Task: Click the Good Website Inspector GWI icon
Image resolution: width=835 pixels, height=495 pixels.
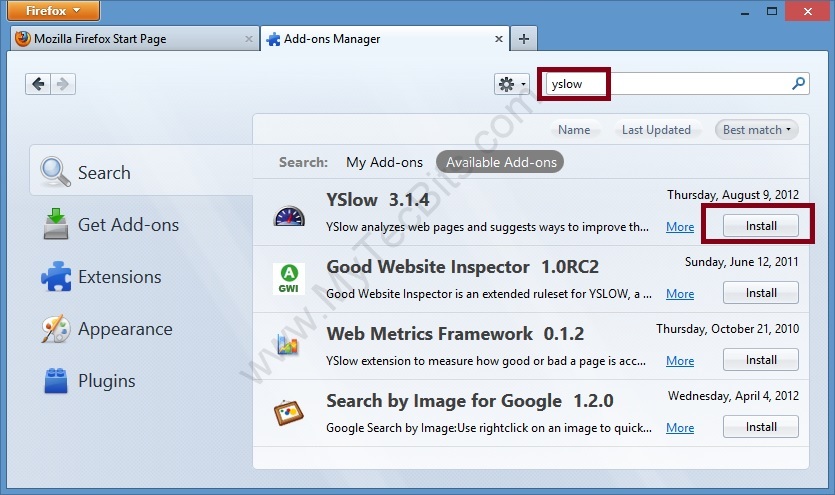Action: coord(289,279)
